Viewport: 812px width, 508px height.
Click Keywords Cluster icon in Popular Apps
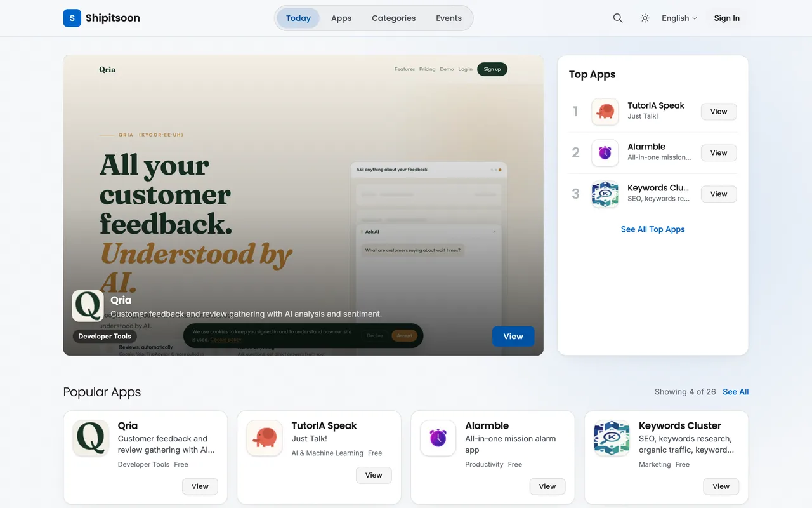pos(612,438)
